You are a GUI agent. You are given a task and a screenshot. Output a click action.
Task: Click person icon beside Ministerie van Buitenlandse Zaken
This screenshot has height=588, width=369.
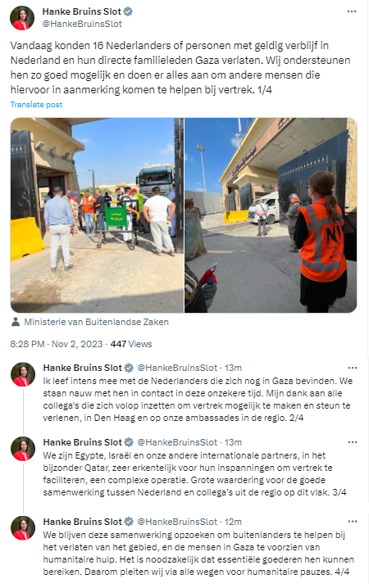[x=16, y=322]
